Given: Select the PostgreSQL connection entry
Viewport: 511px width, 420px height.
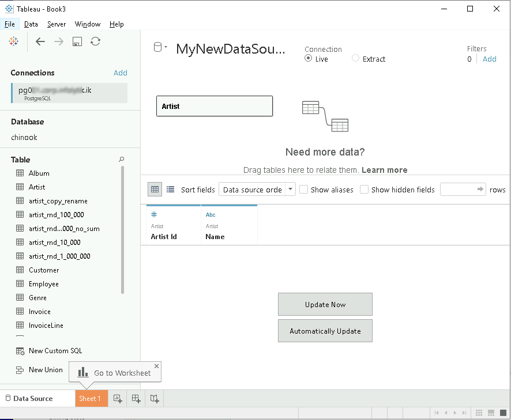Looking at the screenshot, I should pyautogui.click(x=69, y=93).
